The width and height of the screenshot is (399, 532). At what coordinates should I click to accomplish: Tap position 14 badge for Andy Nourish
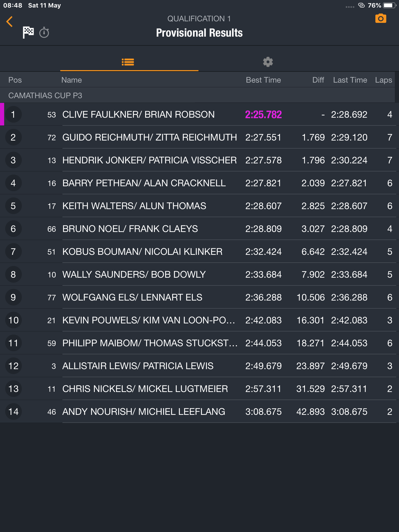click(x=13, y=412)
